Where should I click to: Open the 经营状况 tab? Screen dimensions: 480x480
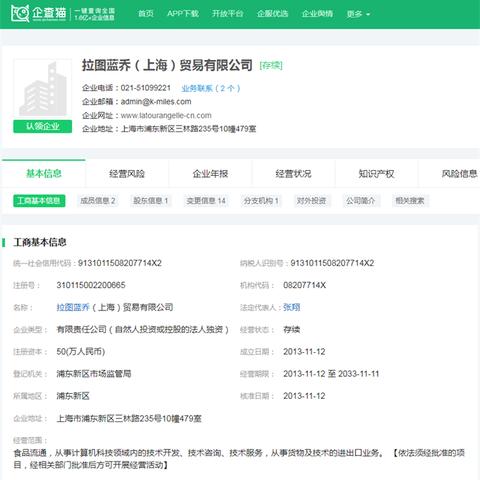[293, 173]
